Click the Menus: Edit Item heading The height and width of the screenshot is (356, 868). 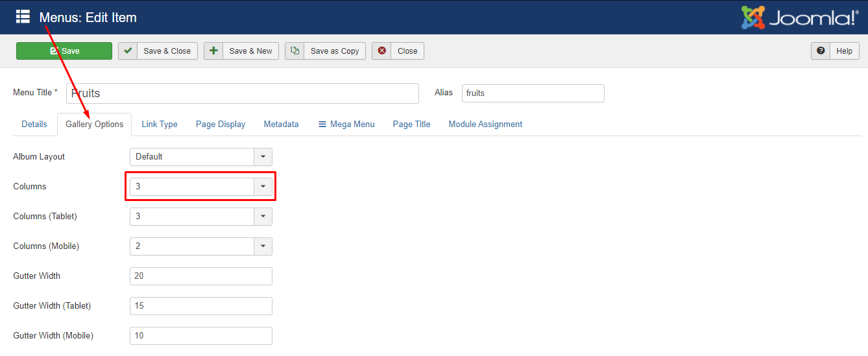click(88, 18)
